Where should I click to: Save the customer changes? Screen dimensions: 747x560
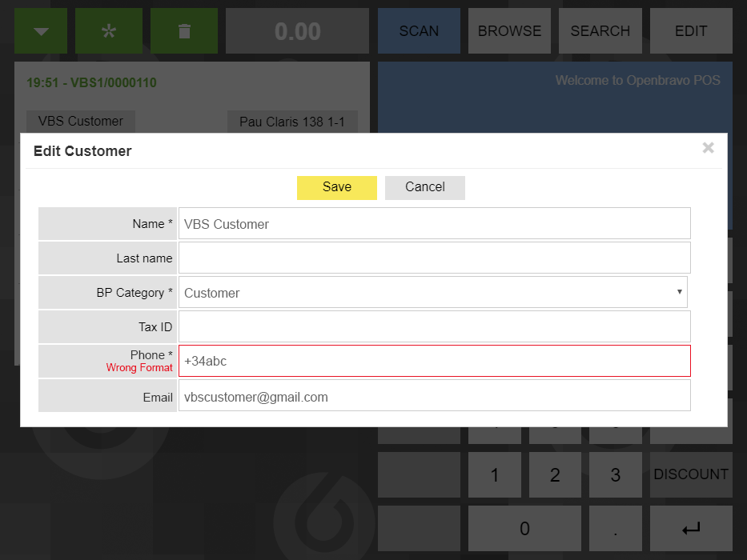(x=336, y=187)
